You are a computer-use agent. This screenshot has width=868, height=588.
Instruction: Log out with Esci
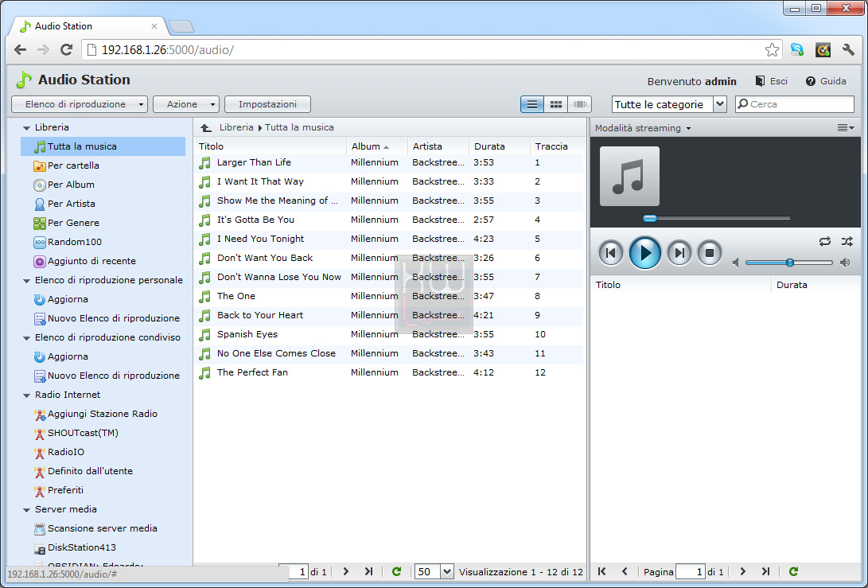771,81
